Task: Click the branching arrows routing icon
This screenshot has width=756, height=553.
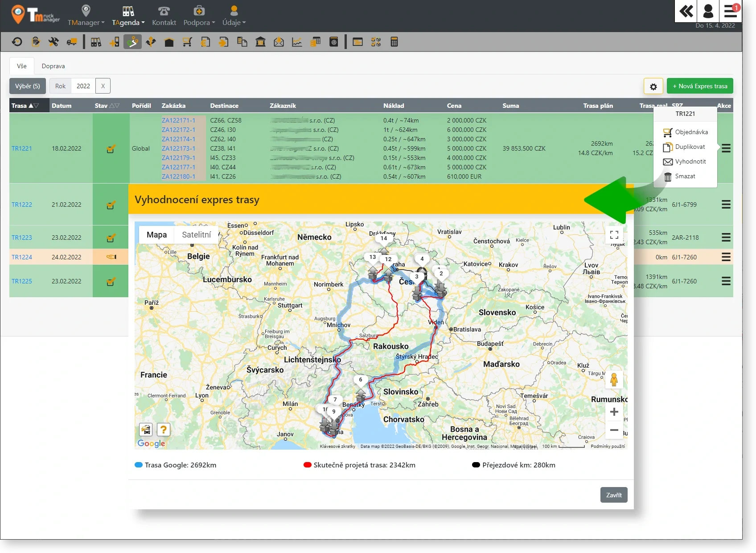Action: [x=151, y=42]
